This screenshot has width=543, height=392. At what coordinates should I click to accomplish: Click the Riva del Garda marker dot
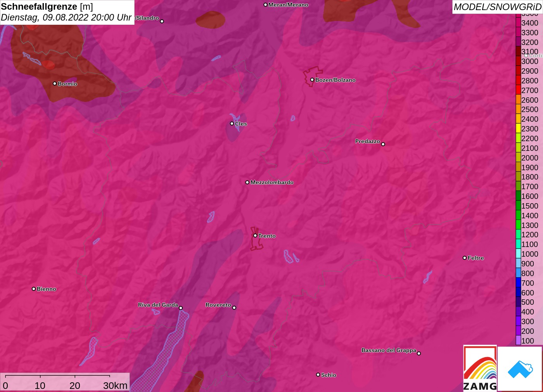pyautogui.click(x=181, y=308)
